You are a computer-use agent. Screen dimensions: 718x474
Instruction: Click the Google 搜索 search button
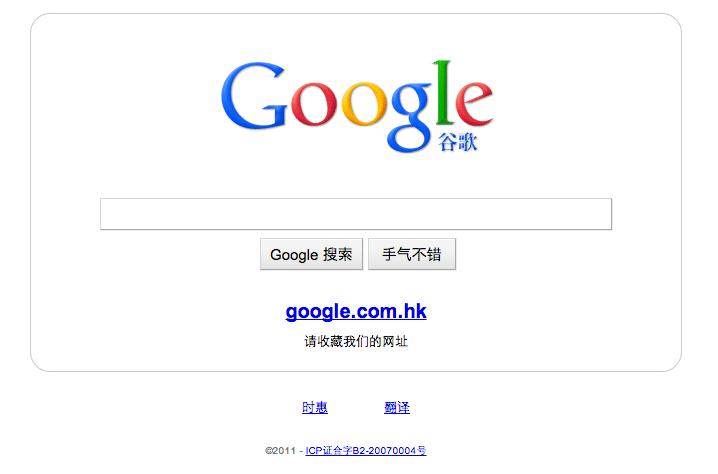pos(311,254)
